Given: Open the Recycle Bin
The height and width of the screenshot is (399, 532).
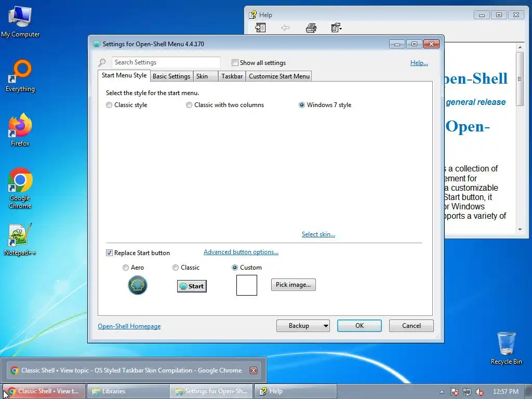Looking at the screenshot, I should [506, 348].
